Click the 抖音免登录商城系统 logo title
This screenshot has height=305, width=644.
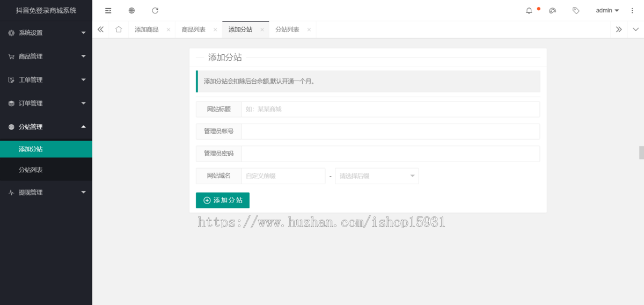click(x=46, y=10)
